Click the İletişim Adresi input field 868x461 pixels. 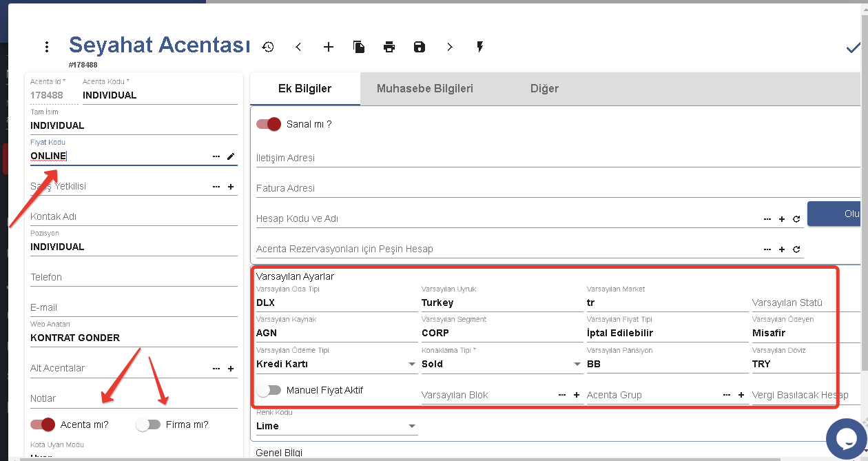[551, 158]
